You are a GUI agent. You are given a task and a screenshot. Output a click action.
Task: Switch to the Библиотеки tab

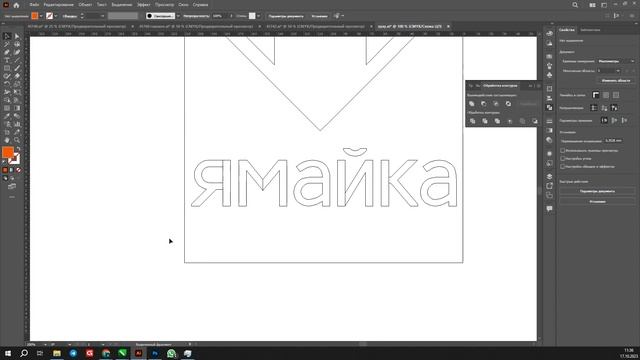click(590, 30)
